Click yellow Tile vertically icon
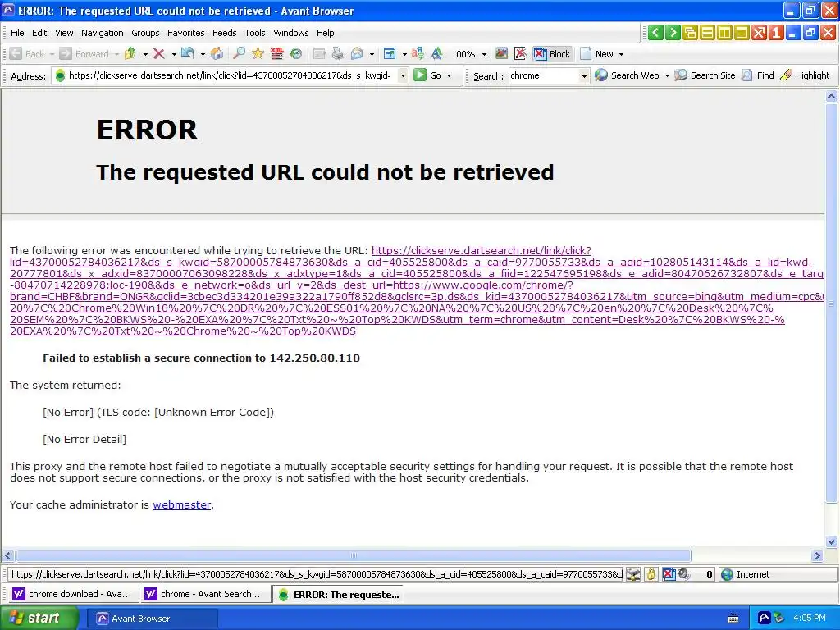840x630 pixels. pos(724,33)
